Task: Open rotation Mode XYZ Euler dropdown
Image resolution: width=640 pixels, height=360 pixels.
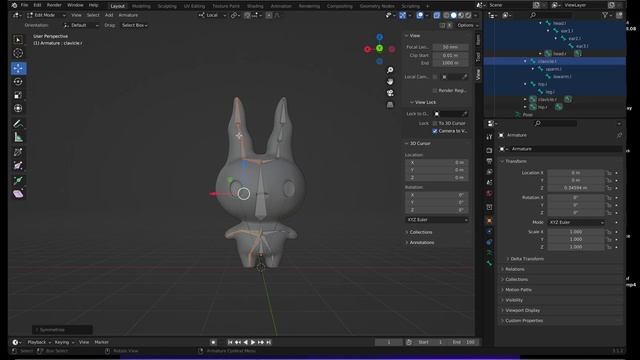Action: pyautogui.click(x=576, y=222)
